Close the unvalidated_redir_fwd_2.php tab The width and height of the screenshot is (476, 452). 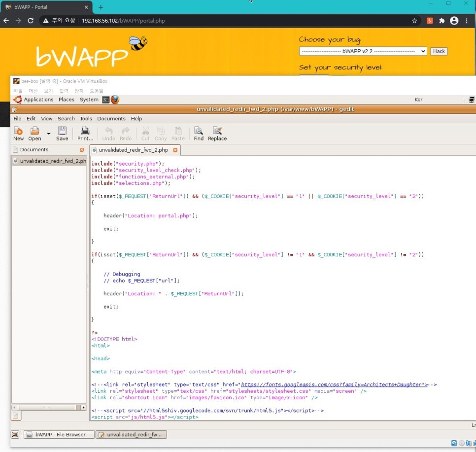click(x=175, y=150)
